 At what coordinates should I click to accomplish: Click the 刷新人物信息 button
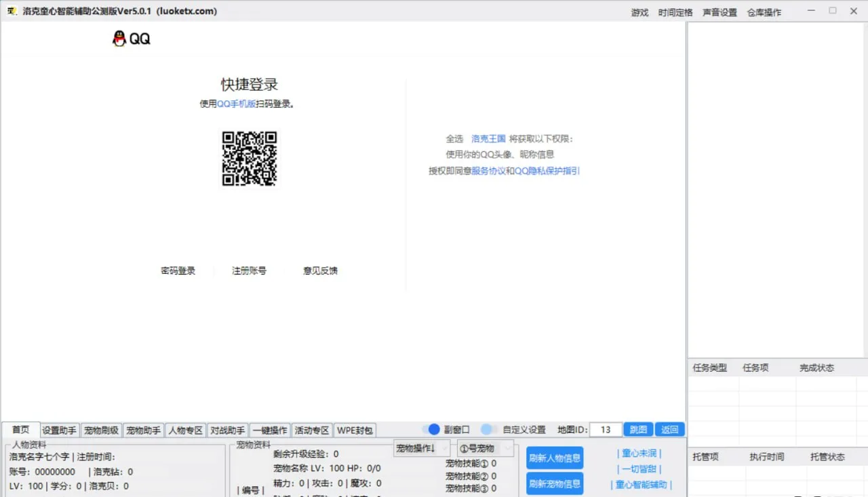[x=555, y=458]
